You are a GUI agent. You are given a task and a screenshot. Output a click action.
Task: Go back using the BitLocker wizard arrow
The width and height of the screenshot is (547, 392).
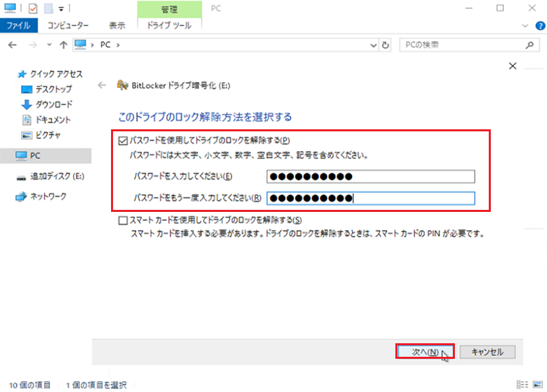point(102,85)
